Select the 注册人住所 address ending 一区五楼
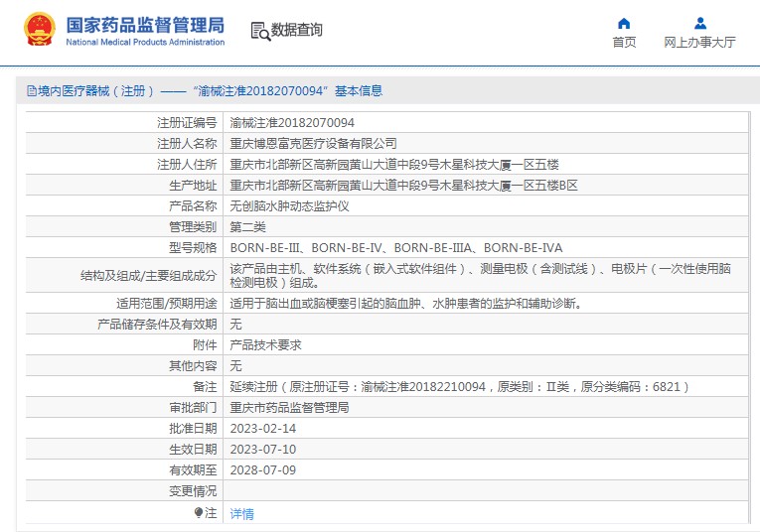Viewport: 760px width, 532px height. click(394, 164)
